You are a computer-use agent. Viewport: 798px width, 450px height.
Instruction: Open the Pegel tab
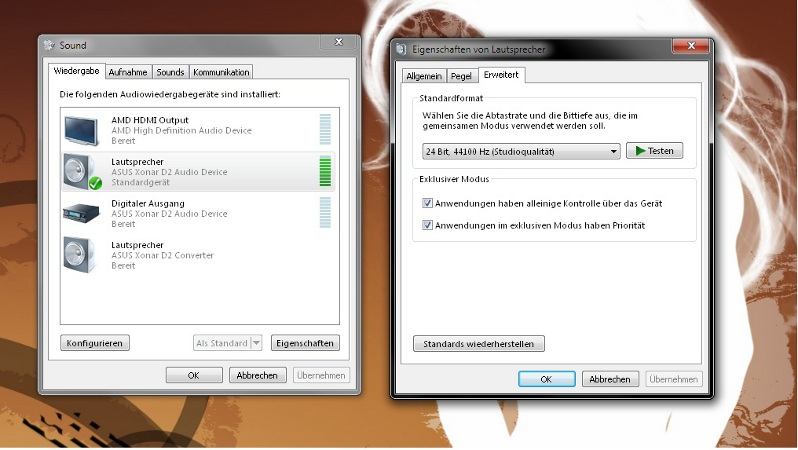click(x=461, y=76)
